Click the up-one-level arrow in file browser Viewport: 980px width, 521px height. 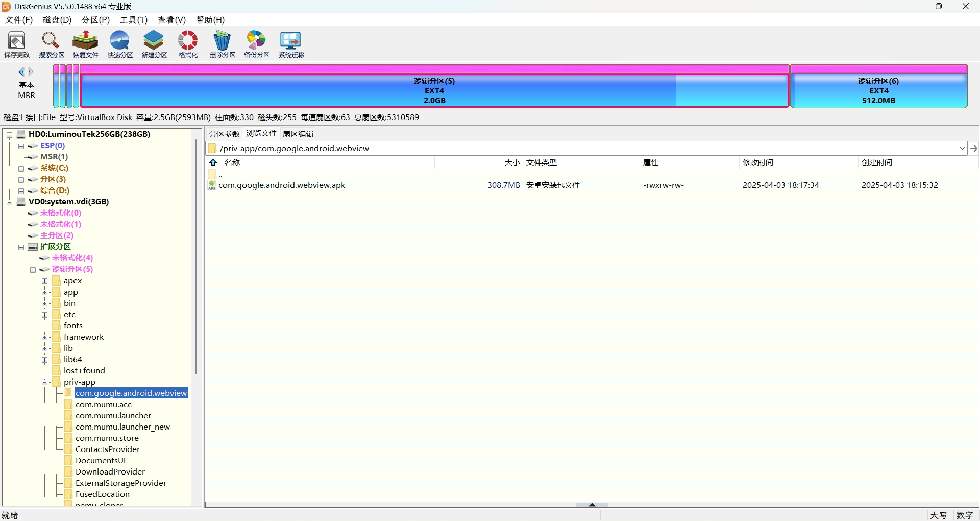213,162
